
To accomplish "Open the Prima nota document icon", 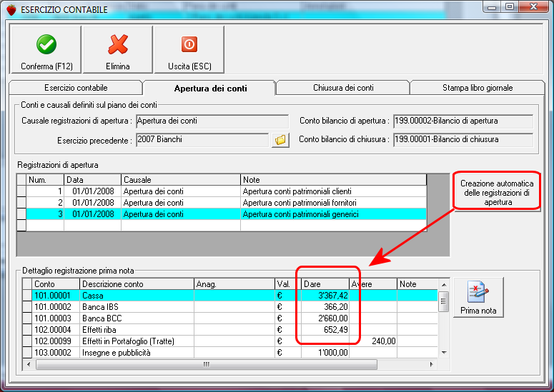I will pyautogui.click(x=478, y=298).
